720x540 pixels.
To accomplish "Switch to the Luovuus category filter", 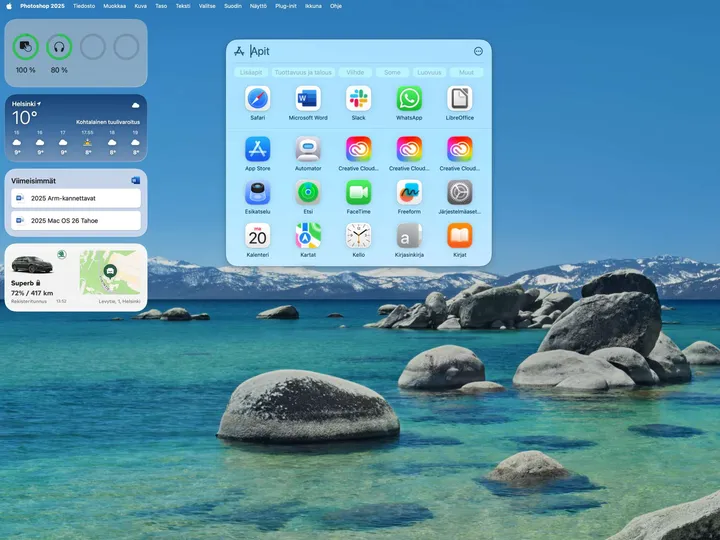I will [429, 72].
